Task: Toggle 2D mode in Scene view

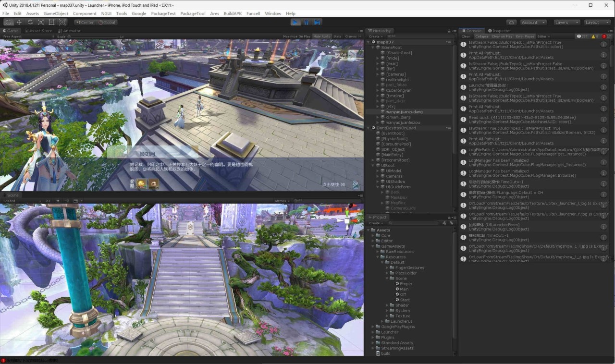Action: click(48, 201)
